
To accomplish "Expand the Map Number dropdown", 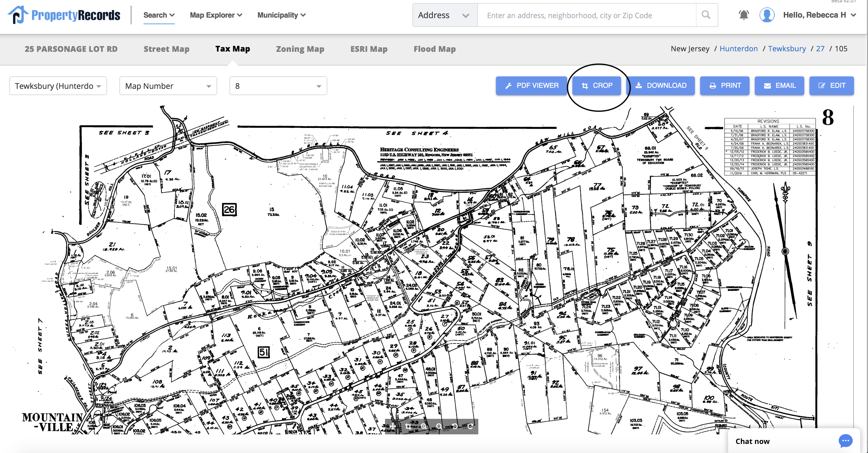I will [x=168, y=86].
